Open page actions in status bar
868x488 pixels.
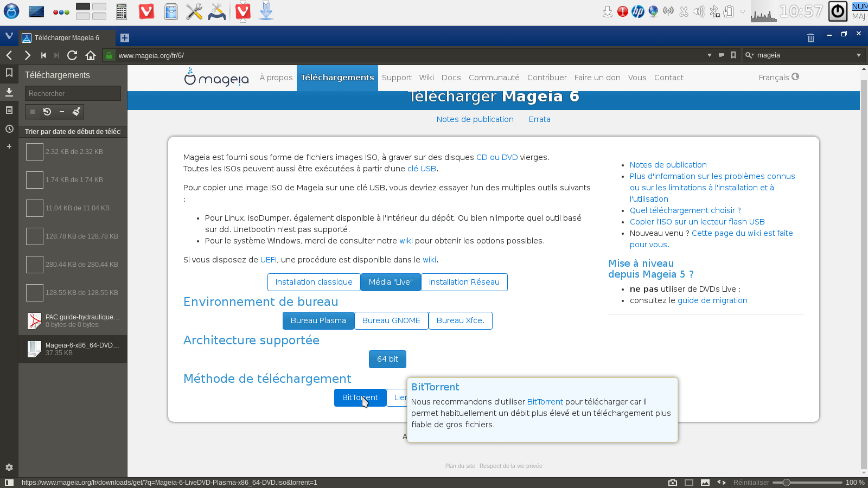pyautogui.click(x=722, y=483)
